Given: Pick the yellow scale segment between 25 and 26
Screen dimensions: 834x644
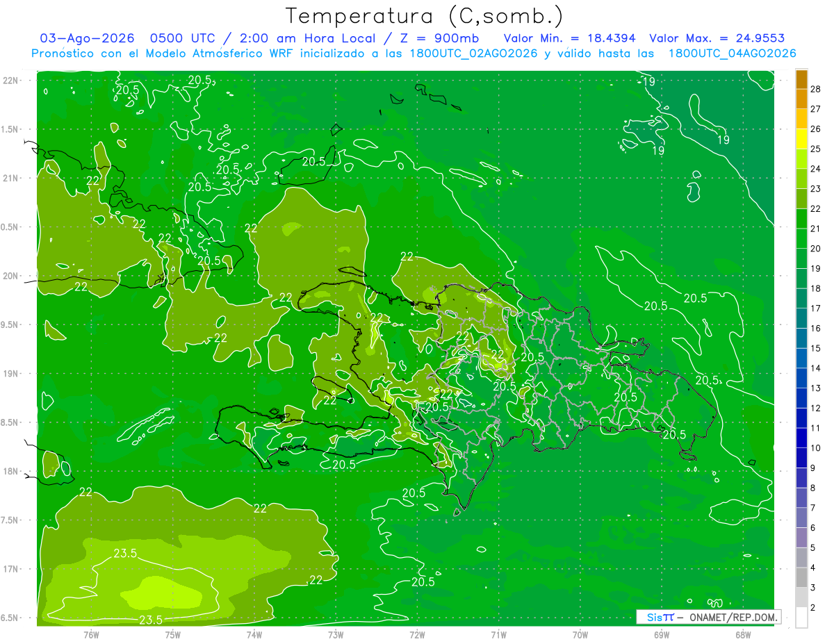Looking at the screenshot, I should (x=801, y=139).
